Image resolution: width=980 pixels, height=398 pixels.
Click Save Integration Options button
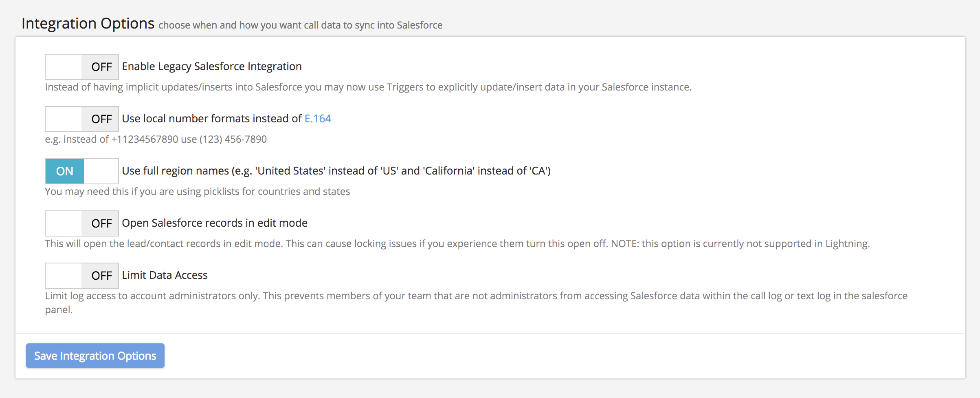coord(95,356)
